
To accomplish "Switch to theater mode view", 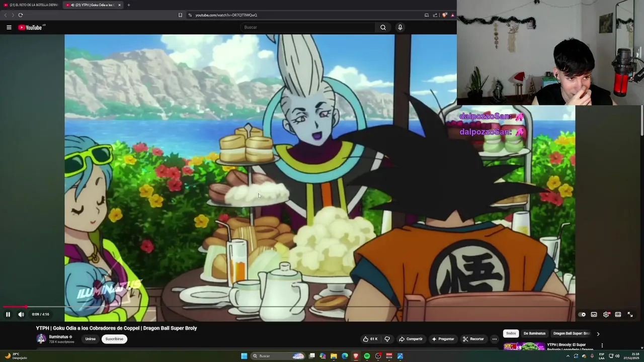I will (618, 314).
